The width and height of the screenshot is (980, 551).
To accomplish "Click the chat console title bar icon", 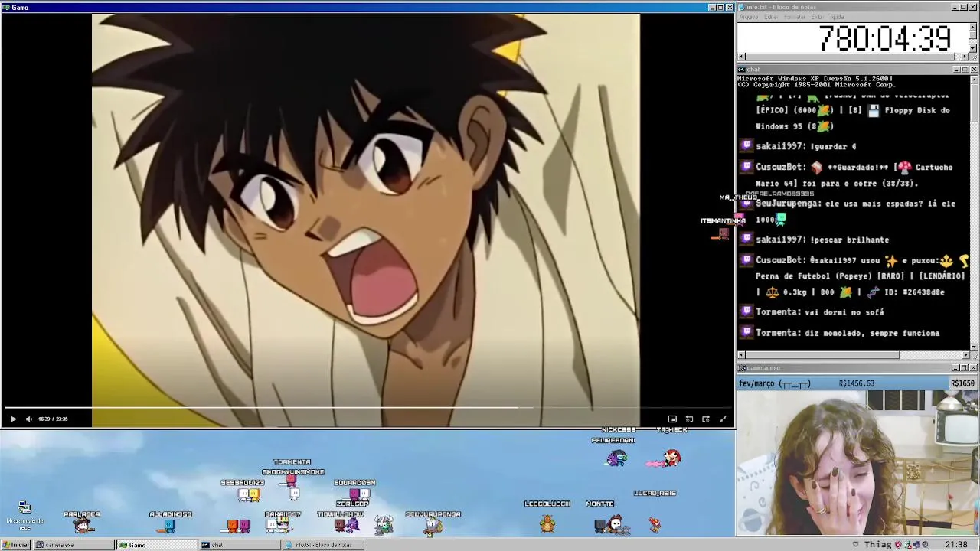I will pos(741,70).
